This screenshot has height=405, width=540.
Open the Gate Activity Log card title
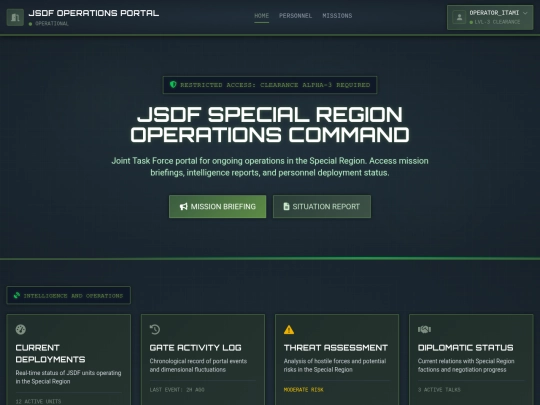(x=195, y=348)
